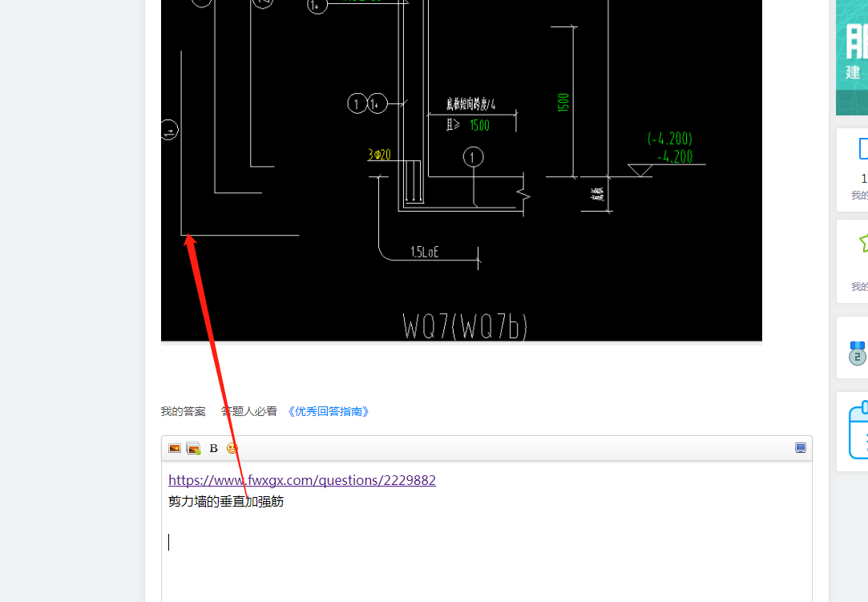This screenshot has width=868, height=602.
Task: Click the fullscreen monitor icon in editor toolbar
Action: point(801,448)
